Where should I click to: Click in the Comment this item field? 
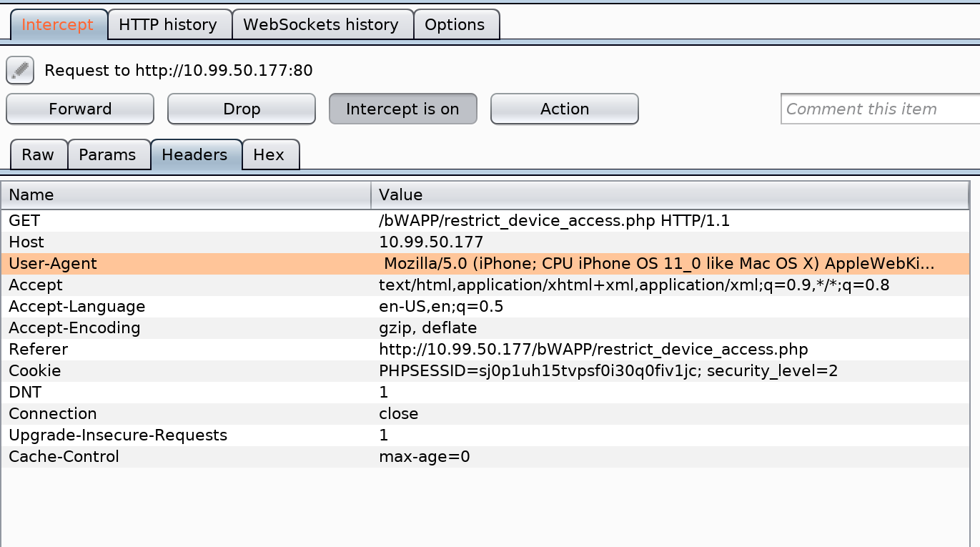pos(881,109)
